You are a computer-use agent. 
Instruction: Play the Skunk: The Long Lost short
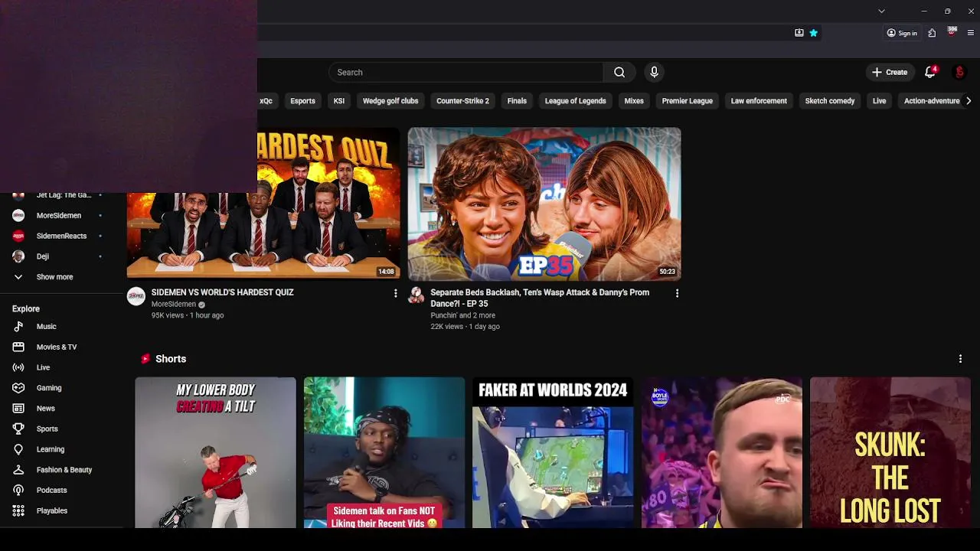pyautogui.click(x=890, y=452)
